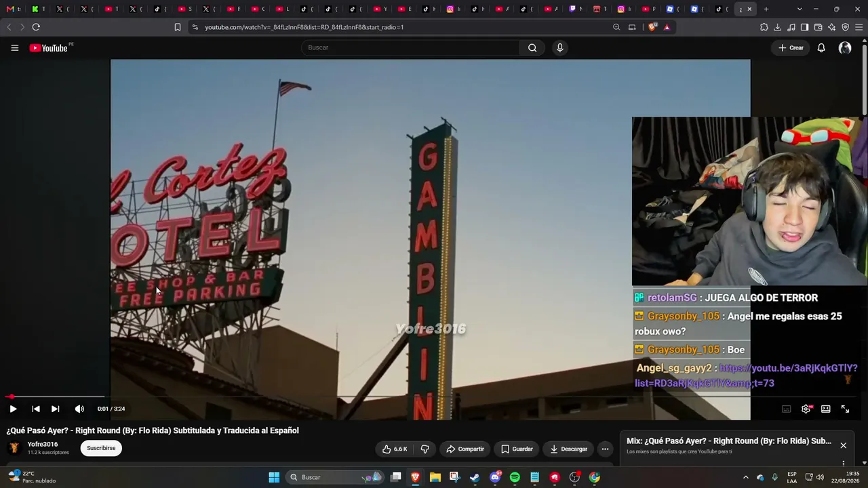The width and height of the screenshot is (868, 488).
Task: Close the active YouTube tab
Action: (x=749, y=9)
